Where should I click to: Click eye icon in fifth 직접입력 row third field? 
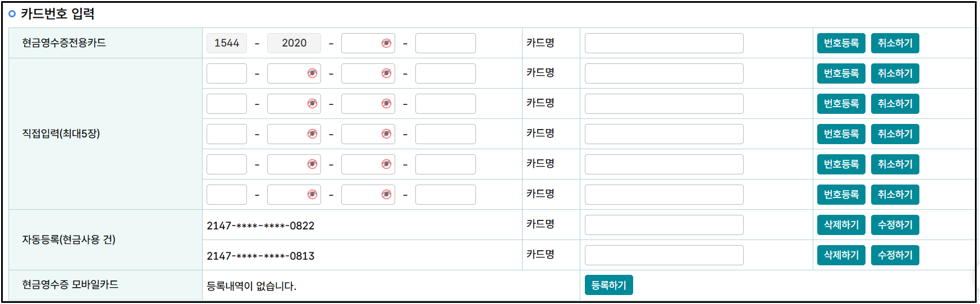pyautogui.click(x=386, y=195)
